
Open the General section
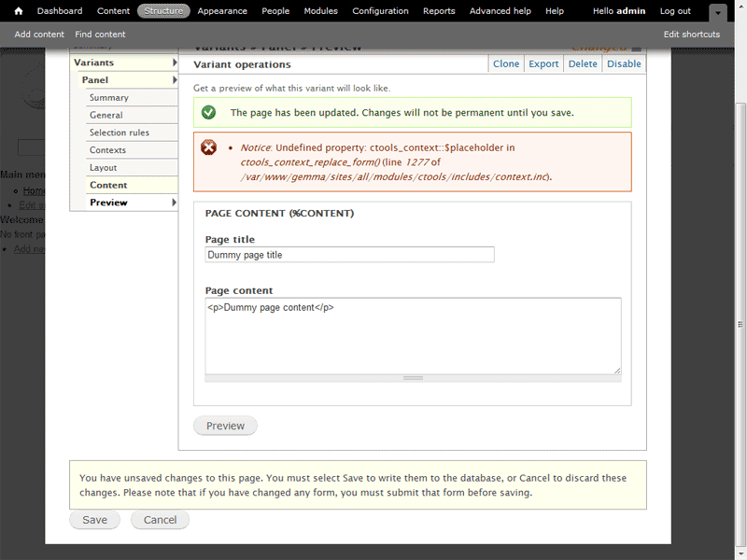pos(106,115)
